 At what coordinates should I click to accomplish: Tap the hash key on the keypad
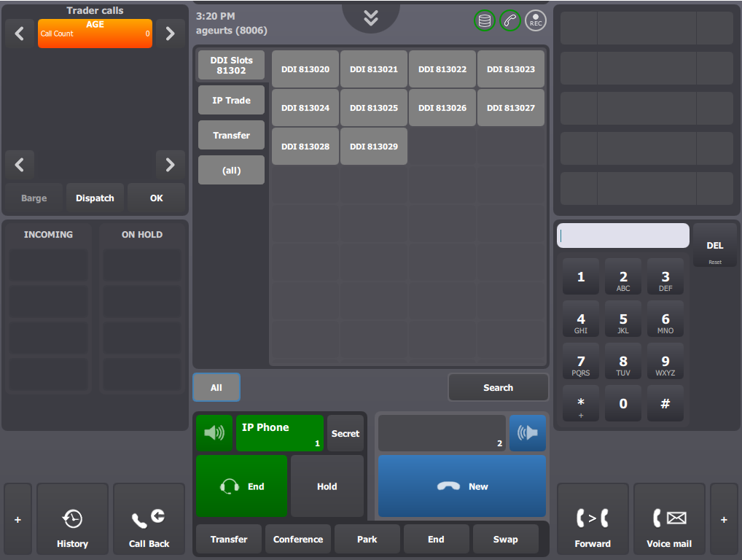pos(665,403)
